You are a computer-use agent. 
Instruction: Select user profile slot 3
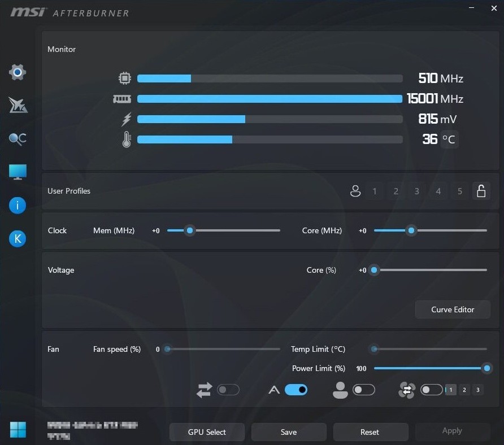point(417,191)
